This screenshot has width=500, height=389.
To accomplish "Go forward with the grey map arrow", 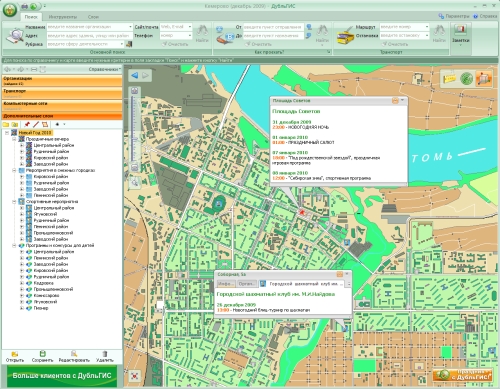I will tap(146, 75).
